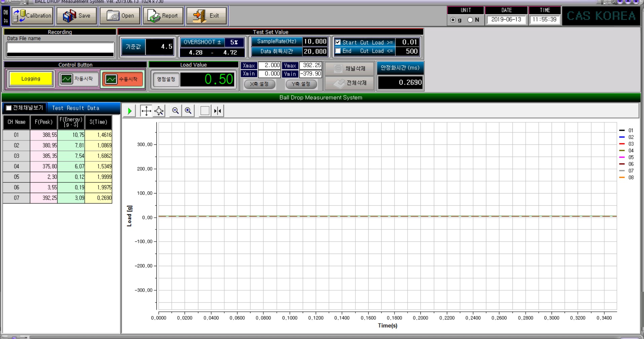Viewport: 644px width, 339px height.
Task: Select channel 07 row in table
Action: pyautogui.click(x=58, y=198)
